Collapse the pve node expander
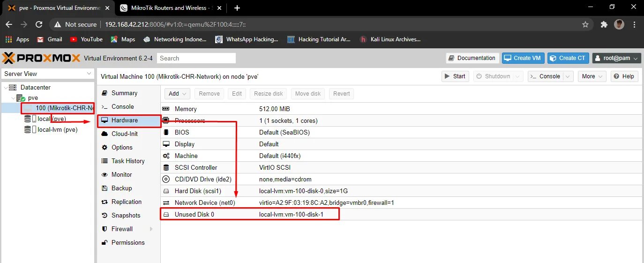644x263 pixels. click(13, 98)
